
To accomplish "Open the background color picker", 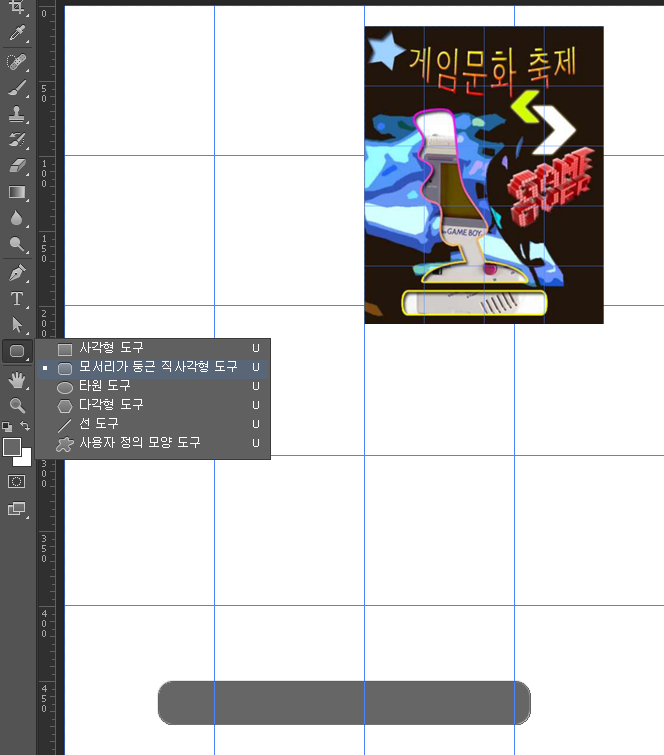I will point(26,460).
